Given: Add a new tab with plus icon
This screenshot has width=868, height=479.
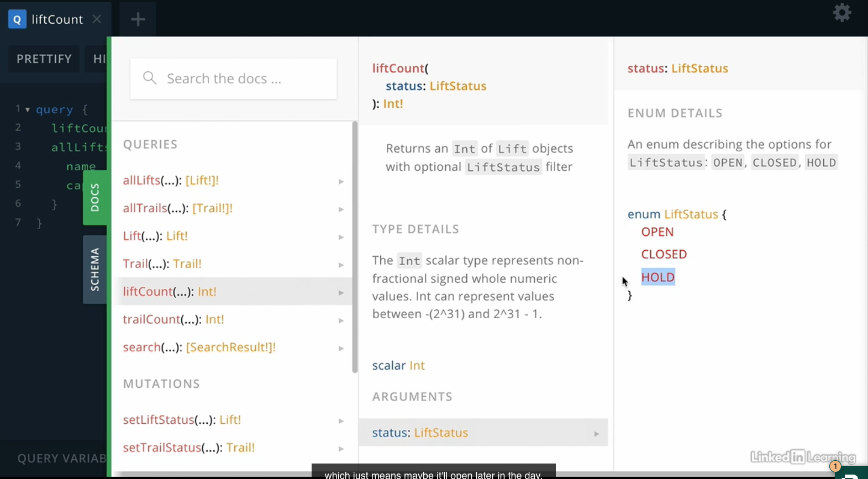Looking at the screenshot, I should [x=138, y=20].
